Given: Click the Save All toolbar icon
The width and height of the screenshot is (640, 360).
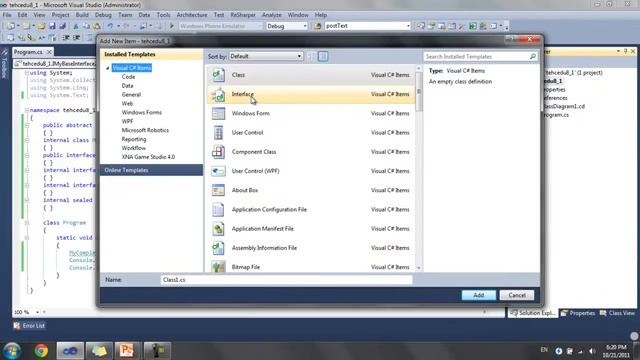Looking at the screenshot, I should tap(62, 26).
